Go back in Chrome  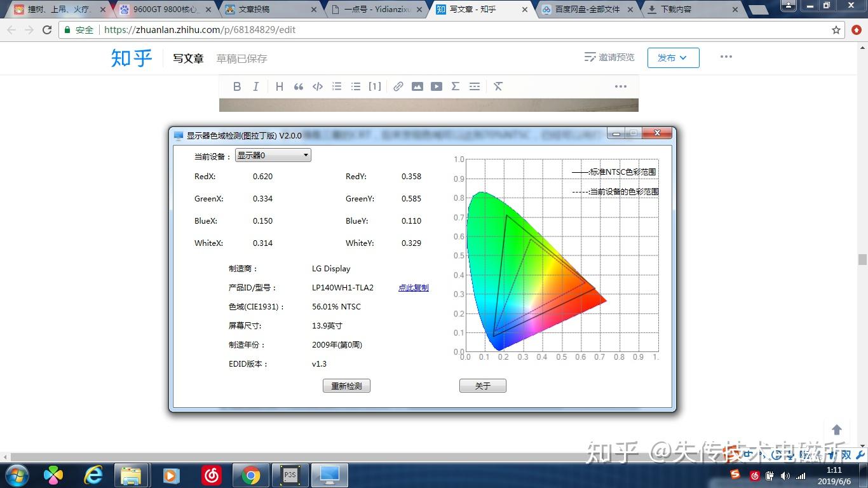pos(11,30)
